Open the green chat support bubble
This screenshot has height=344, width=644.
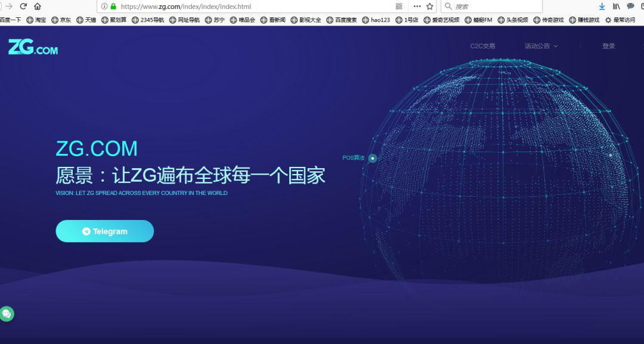pos(7,314)
